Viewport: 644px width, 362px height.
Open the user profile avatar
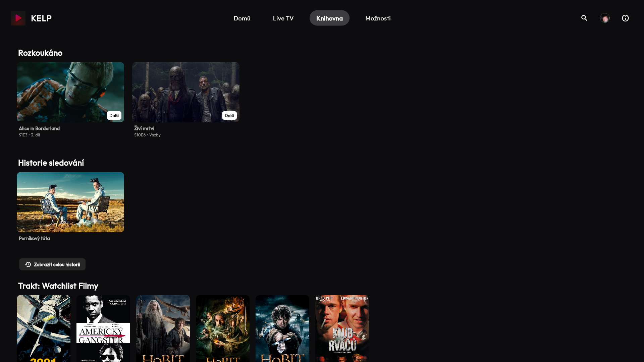point(605,18)
